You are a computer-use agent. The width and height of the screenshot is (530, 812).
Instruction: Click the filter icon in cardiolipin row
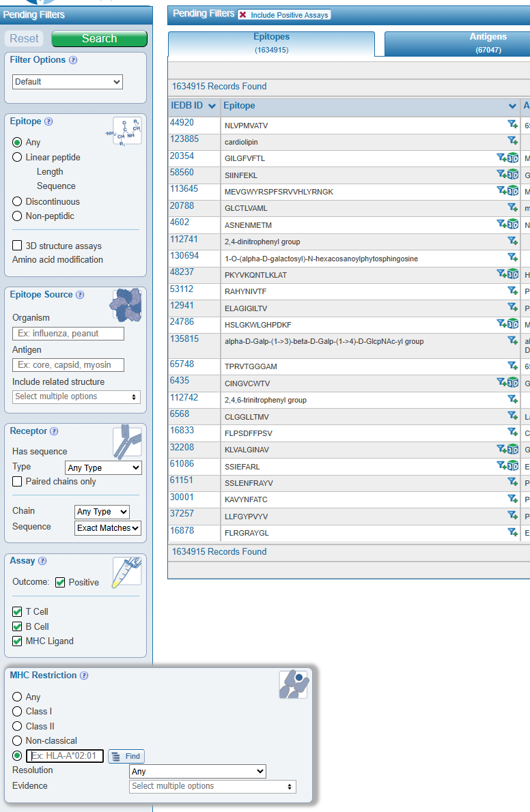[512, 141]
